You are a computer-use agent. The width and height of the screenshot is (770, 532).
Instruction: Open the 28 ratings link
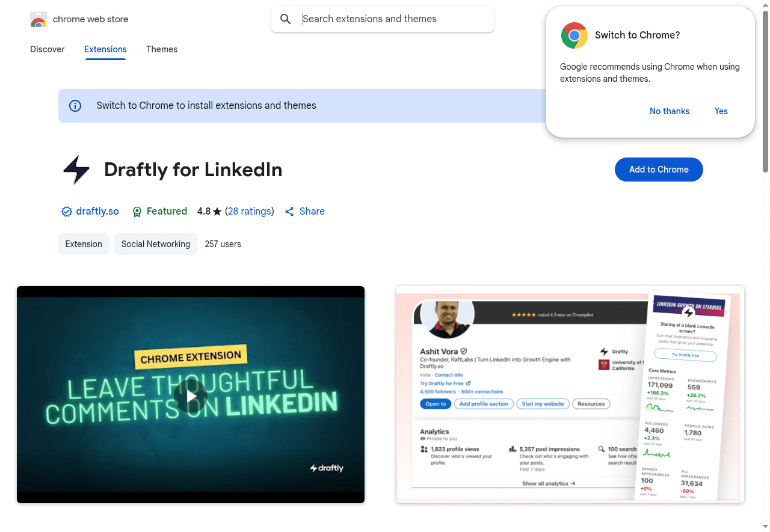[249, 212]
